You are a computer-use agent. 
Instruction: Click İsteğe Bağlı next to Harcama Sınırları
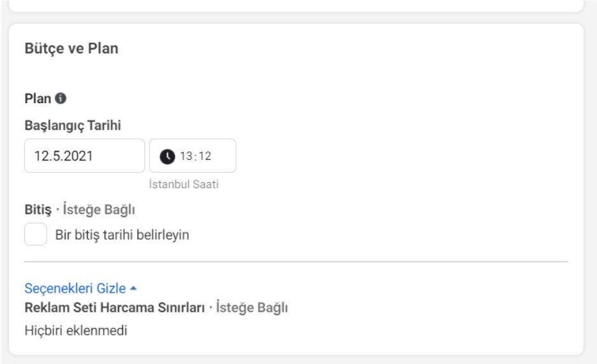pos(252,307)
